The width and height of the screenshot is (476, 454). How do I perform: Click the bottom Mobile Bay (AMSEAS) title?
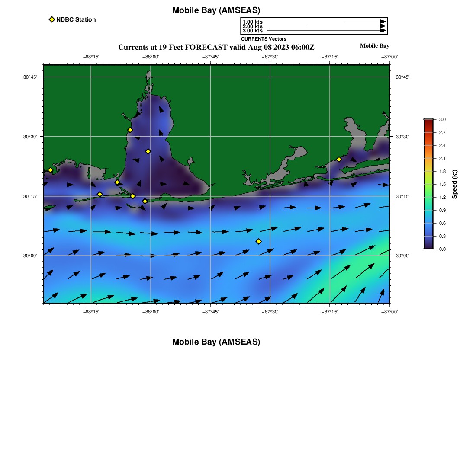click(x=216, y=342)
